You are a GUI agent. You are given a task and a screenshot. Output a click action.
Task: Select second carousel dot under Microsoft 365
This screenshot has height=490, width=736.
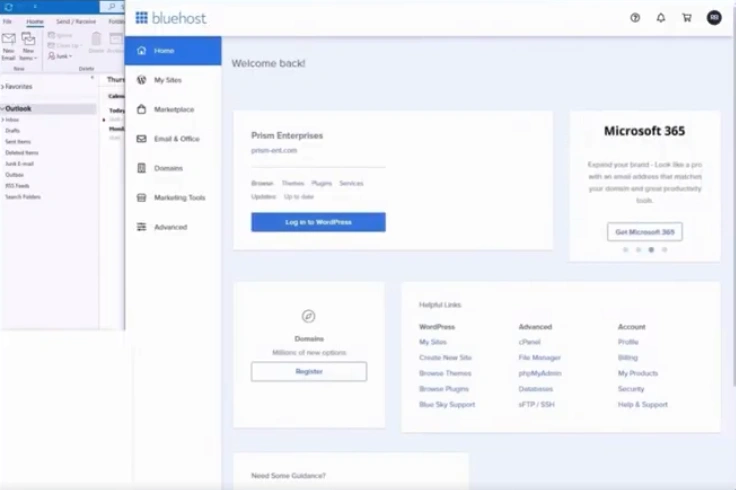(x=638, y=250)
